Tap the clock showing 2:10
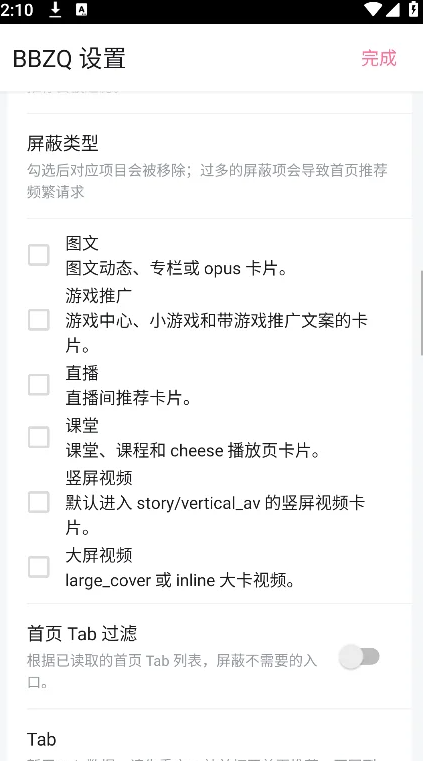 click(17, 10)
